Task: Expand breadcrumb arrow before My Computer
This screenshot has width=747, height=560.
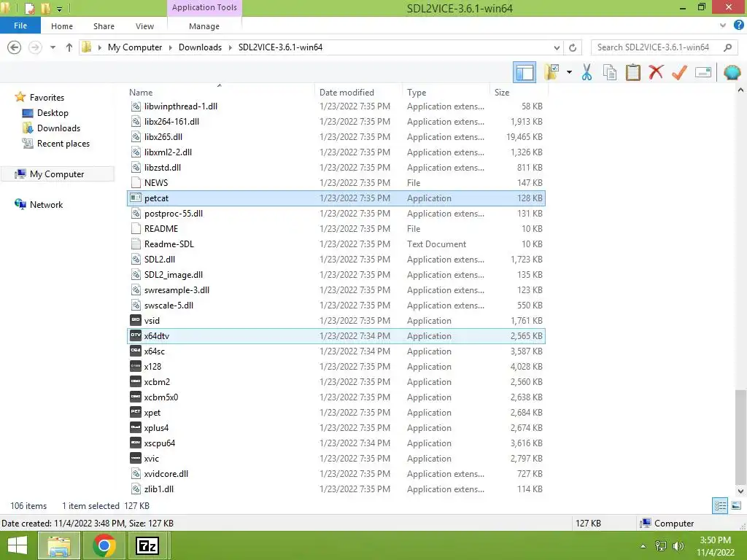Action: pos(99,47)
